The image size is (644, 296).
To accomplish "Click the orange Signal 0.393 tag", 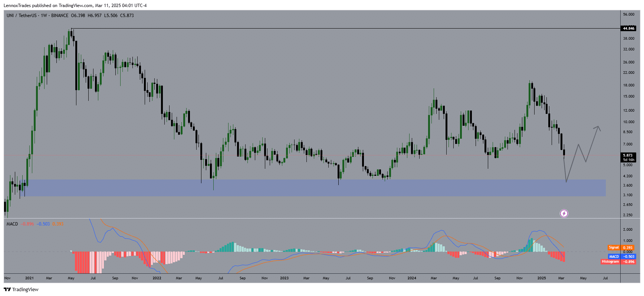I will tap(621, 248).
